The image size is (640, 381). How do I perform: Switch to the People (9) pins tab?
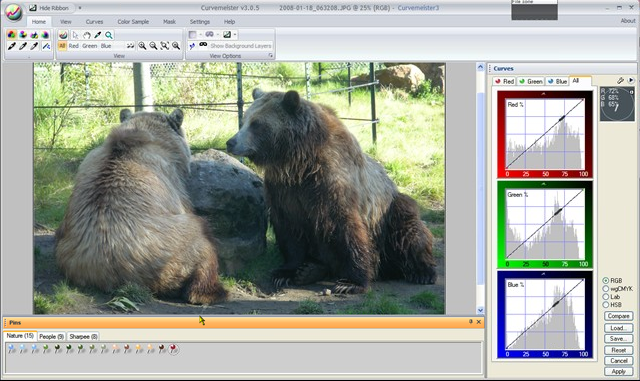click(51, 336)
